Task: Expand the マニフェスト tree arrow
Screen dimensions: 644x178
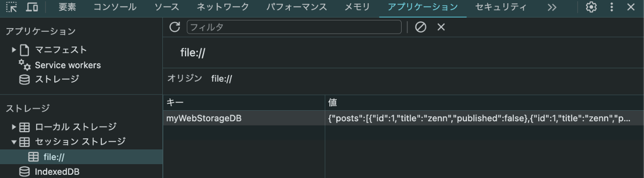Action: click(x=14, y=50)
